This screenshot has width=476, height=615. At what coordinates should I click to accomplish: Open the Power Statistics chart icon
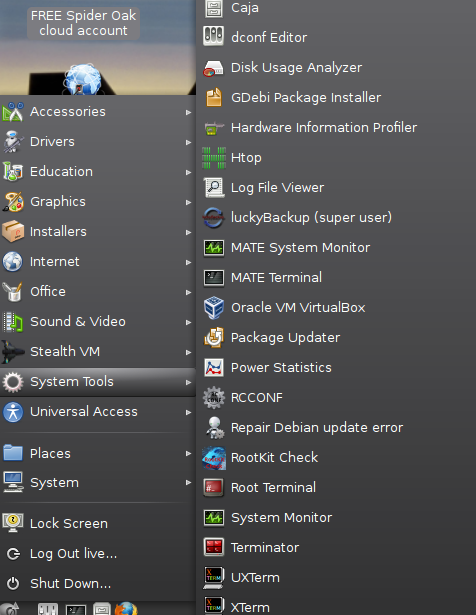[214, 368]
